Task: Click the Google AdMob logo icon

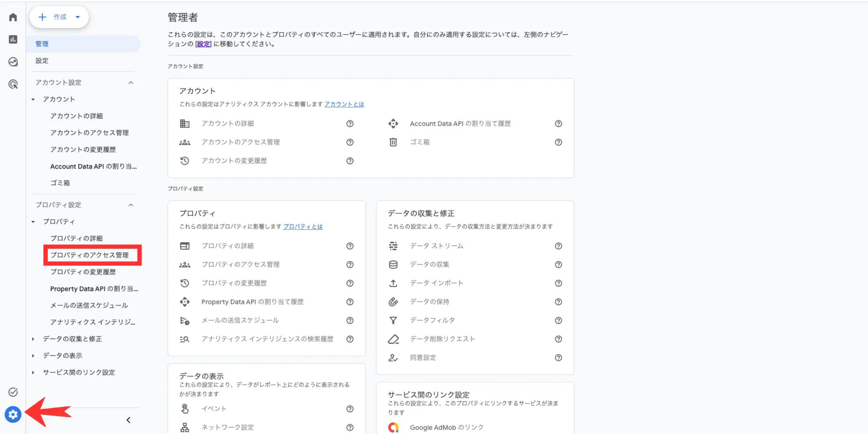Action: [393, 427]
